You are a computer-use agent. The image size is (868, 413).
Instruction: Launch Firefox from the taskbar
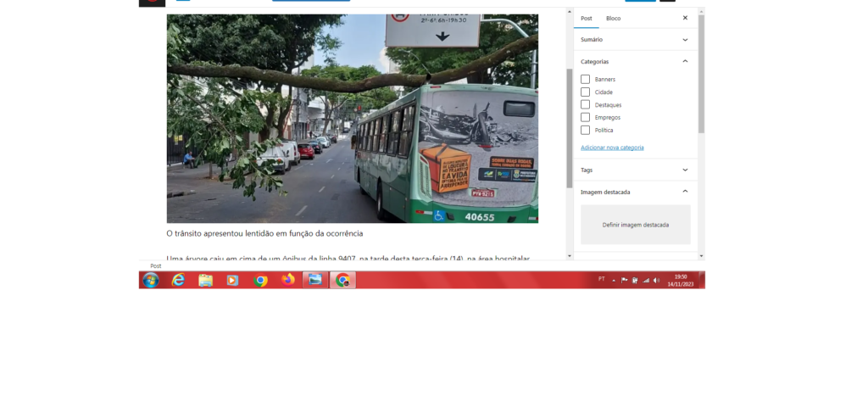click(288, 280)
